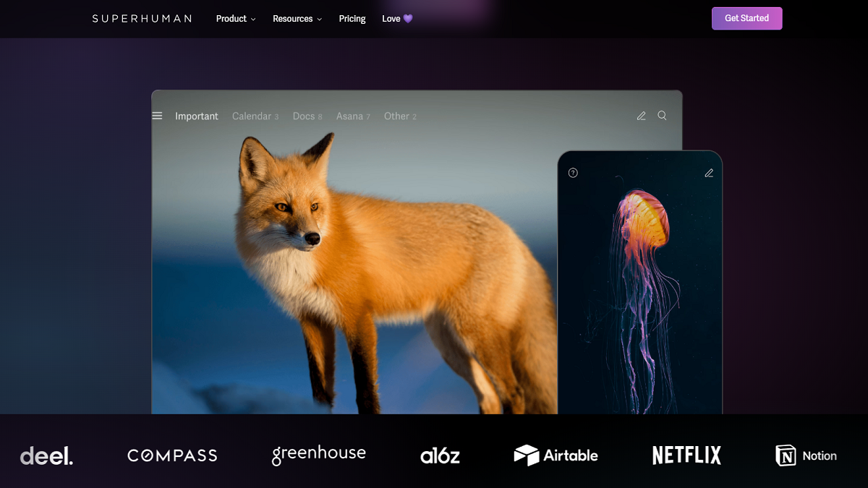Open the Love page with purple heart
The image size is (868, 488).
pos(397,19)
